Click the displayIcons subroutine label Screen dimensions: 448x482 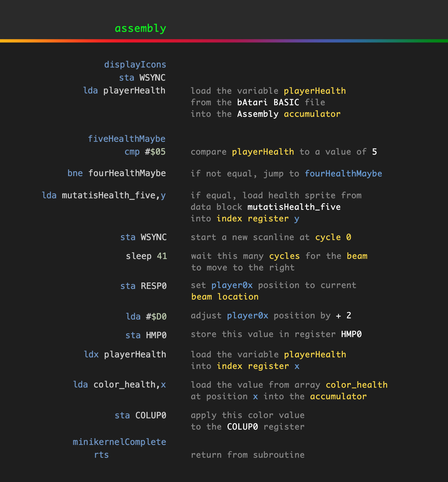[135, 64]
